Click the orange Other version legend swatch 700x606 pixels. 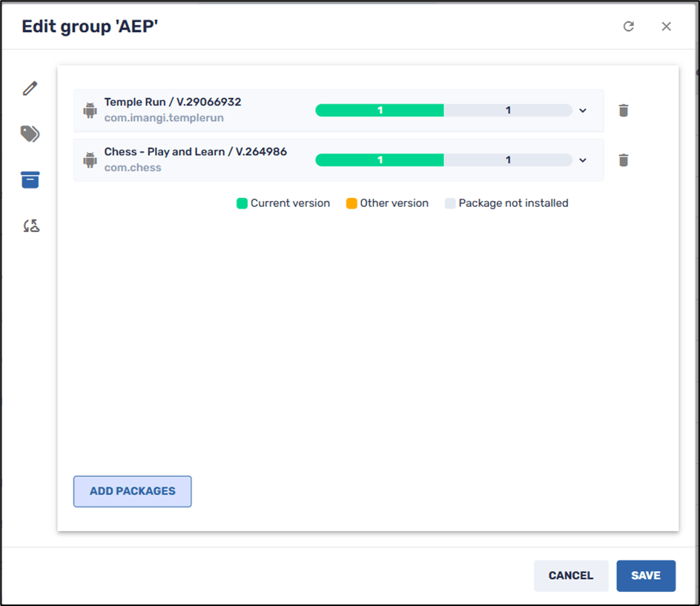click(351, 203)
